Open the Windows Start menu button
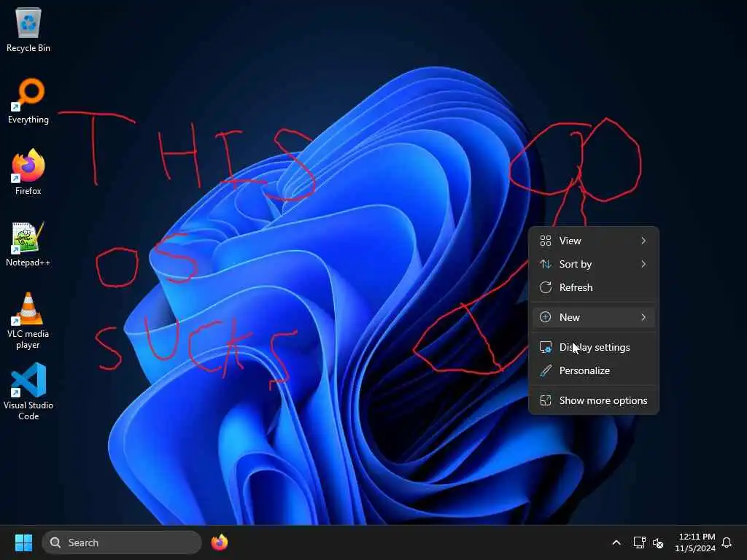747x560 pixels. pyautogui.click(x=23, y=542)
